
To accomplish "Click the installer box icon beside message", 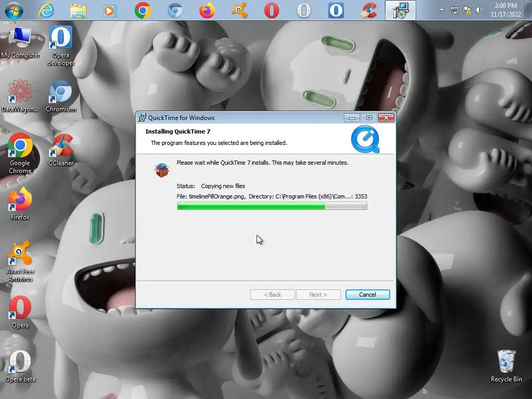I will coord(162,170).
